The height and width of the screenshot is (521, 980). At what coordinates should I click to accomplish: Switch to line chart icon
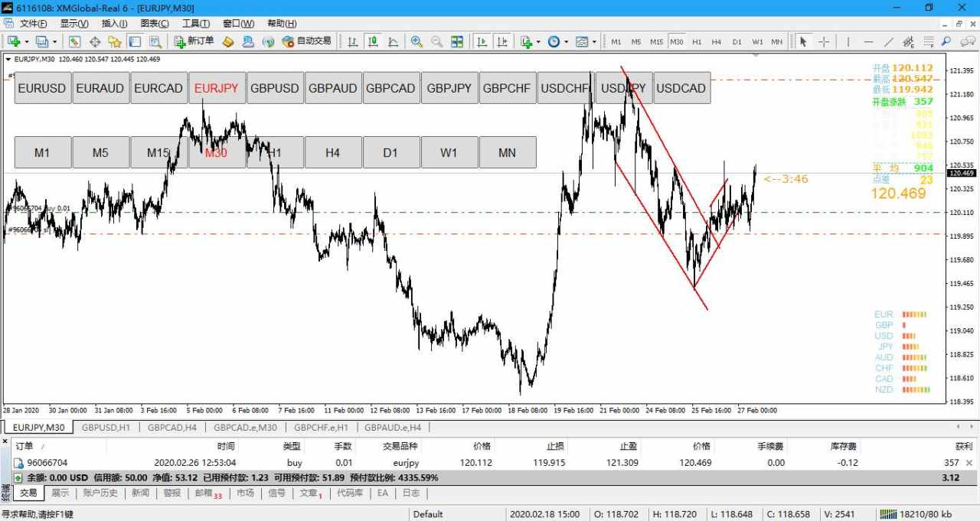point(393,41)
